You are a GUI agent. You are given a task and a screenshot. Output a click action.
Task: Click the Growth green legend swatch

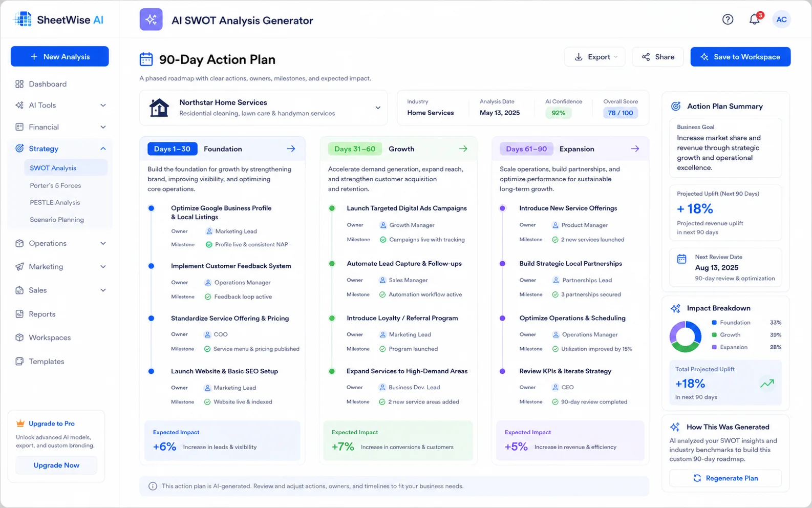[x=714, y=335]
